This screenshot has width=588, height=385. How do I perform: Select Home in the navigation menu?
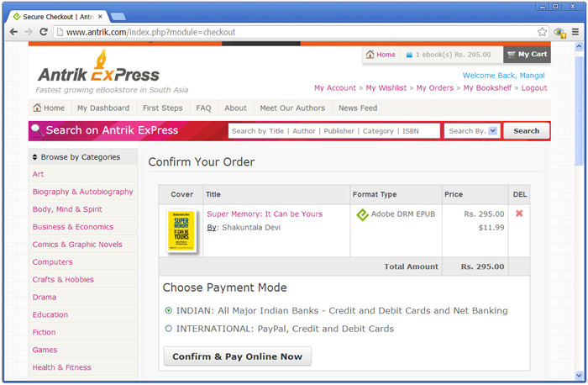tap(49, 108)
